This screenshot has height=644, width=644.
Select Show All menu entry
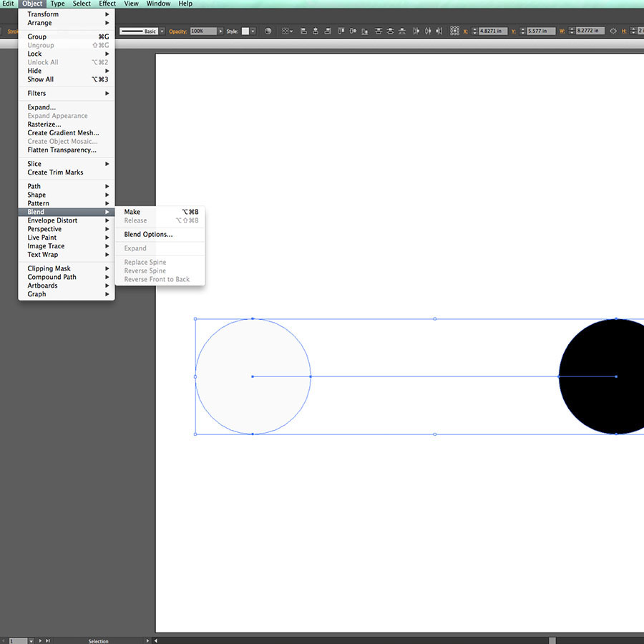[66, 79]
